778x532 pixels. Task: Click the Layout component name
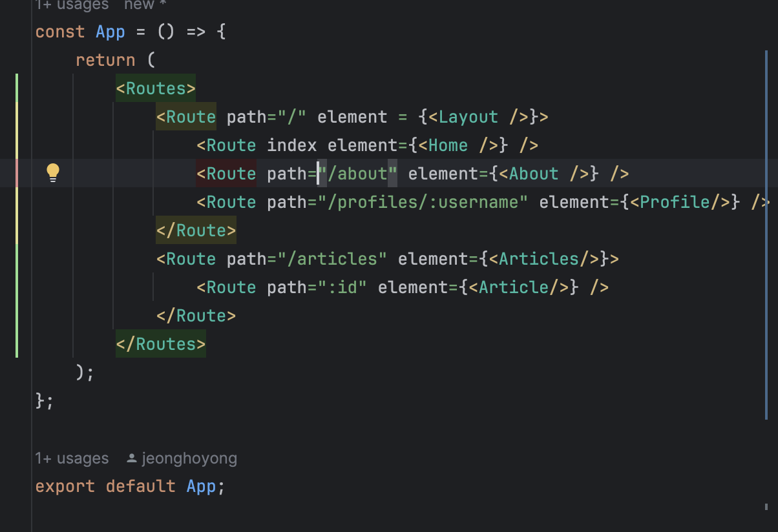click(x=468, y=117)
